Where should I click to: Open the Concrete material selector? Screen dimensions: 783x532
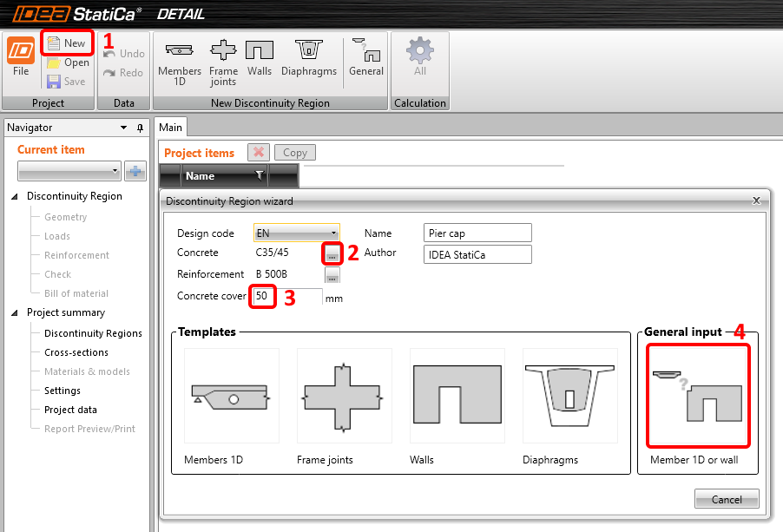[x=332, y=253]
